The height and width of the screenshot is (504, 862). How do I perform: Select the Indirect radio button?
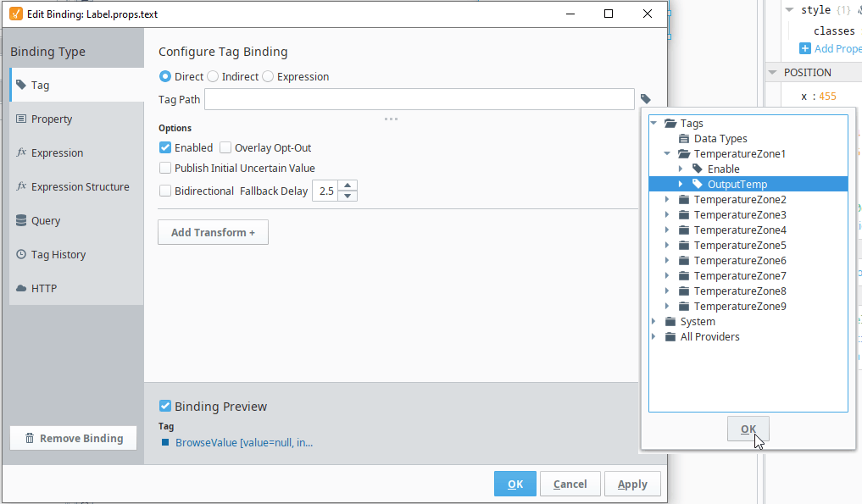point(213,76)
